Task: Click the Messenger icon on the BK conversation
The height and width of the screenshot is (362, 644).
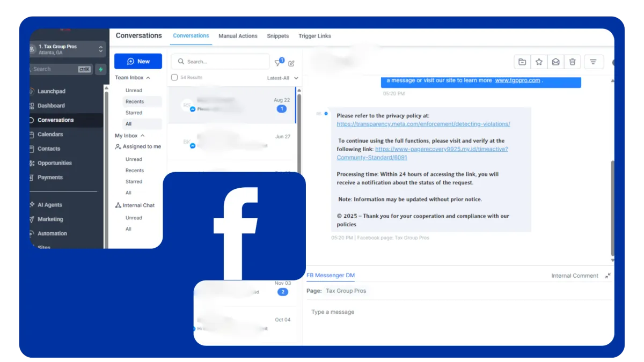Action: point(193,145)
